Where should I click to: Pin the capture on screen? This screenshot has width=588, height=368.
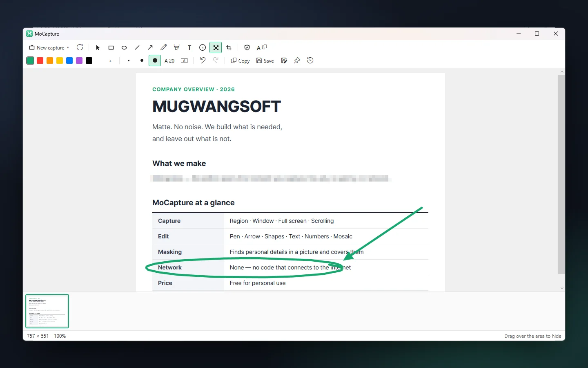coord(297,61)
